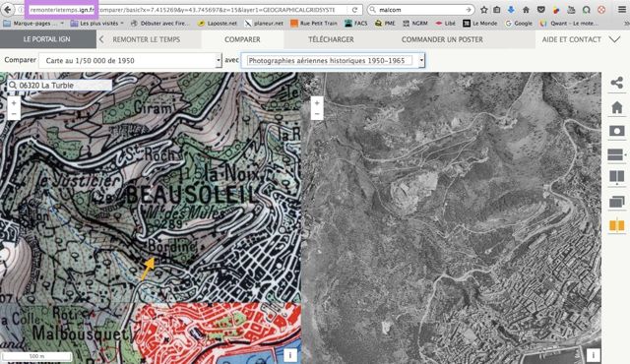Go back via Remonter le temps
Screen dimensions: 630x364
(x=147, y=39)
